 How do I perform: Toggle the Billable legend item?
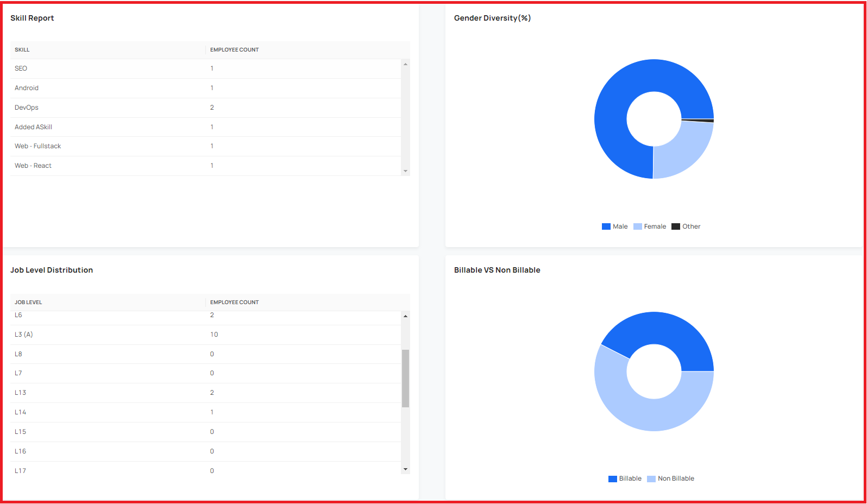625,478
